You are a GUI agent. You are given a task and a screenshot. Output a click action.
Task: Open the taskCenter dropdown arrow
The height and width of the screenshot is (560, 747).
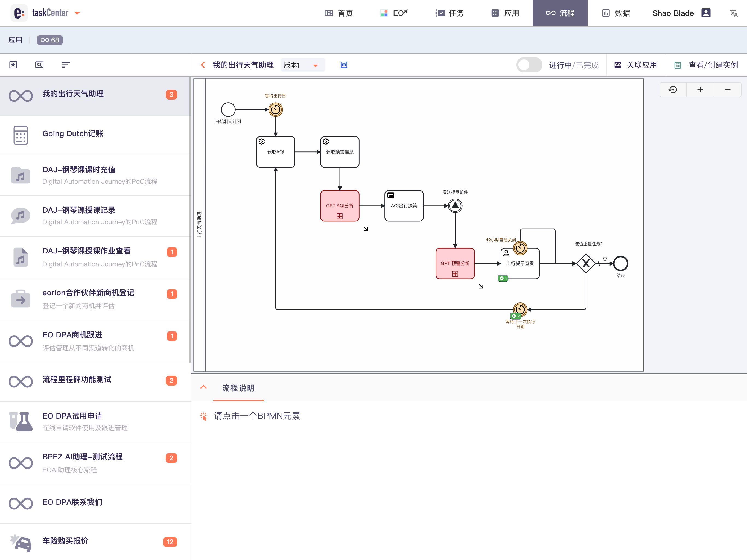pos(77,13)
